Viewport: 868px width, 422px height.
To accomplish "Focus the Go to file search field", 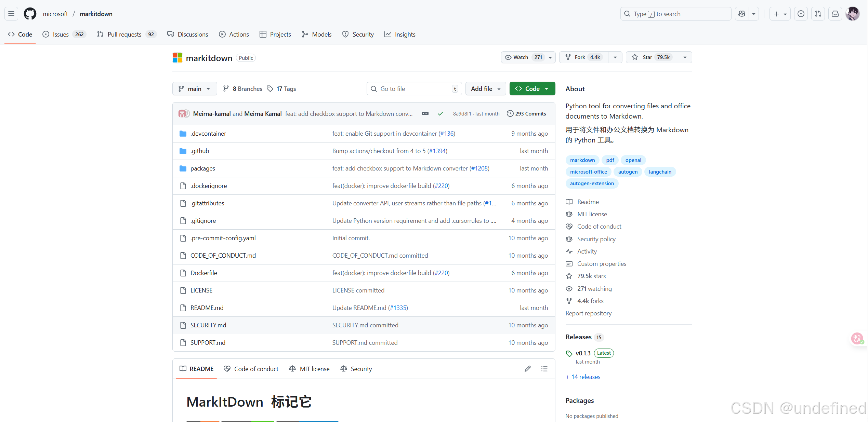I will tap(414, 89).
